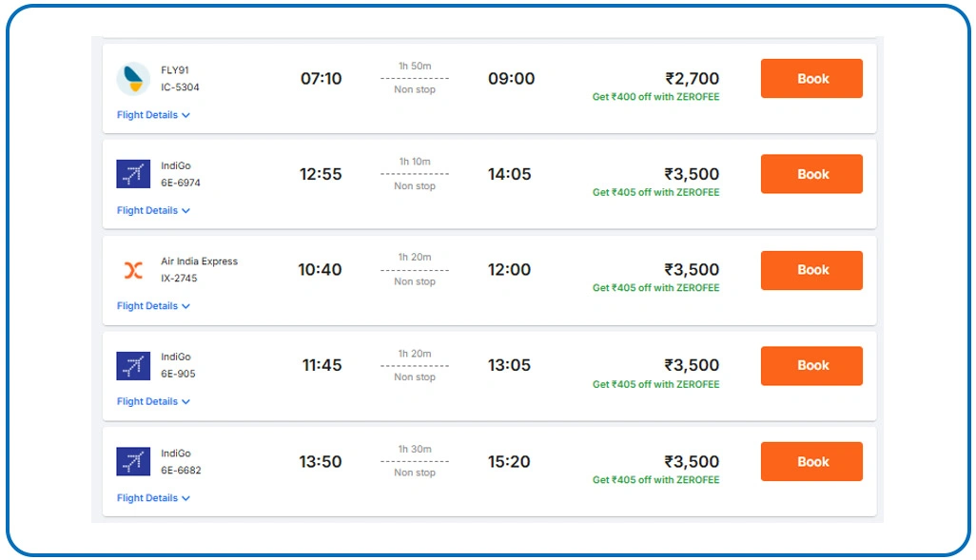Click the Air India Express logo icon
This screenshot has height=560, width=976.
coord(133,270)
